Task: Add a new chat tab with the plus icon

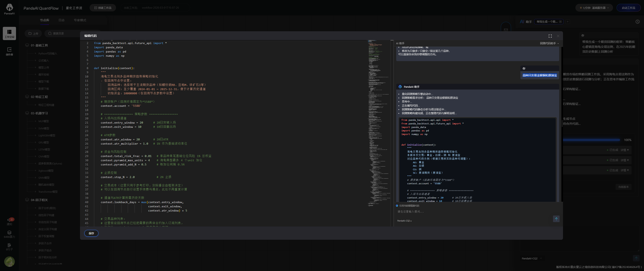Action: (568, 22)
